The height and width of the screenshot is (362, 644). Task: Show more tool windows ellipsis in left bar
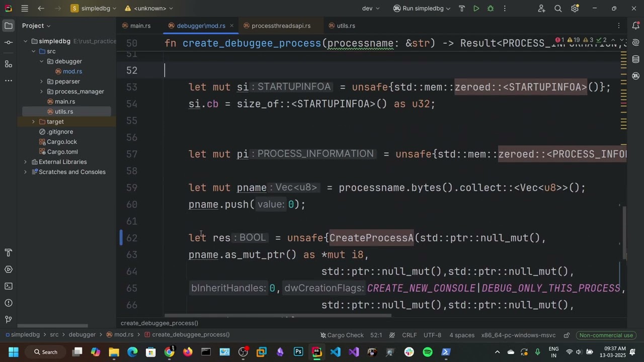click(x=9, y=80)
